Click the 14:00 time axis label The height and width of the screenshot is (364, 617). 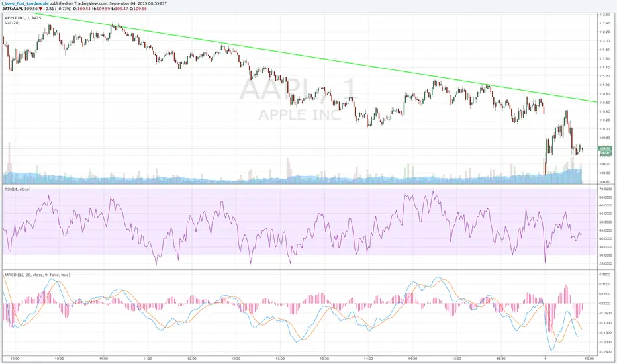tap(369, 359)
